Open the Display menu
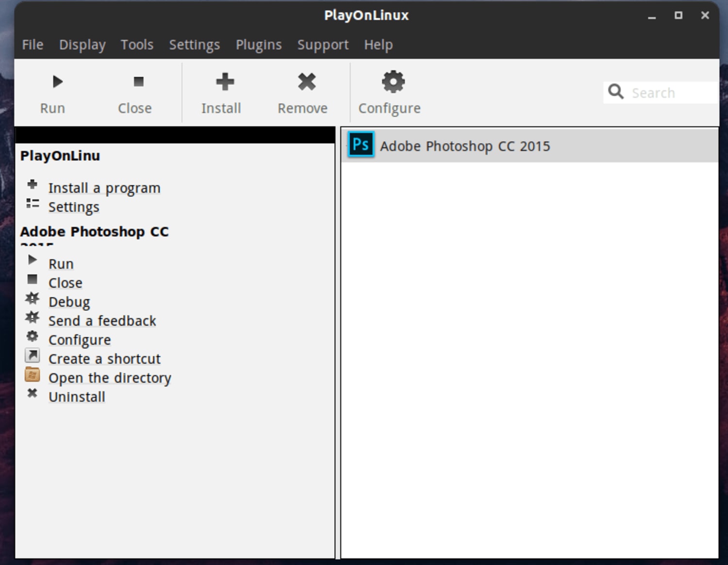This screenshot has width=728, height=565. (x=82, y=45)
